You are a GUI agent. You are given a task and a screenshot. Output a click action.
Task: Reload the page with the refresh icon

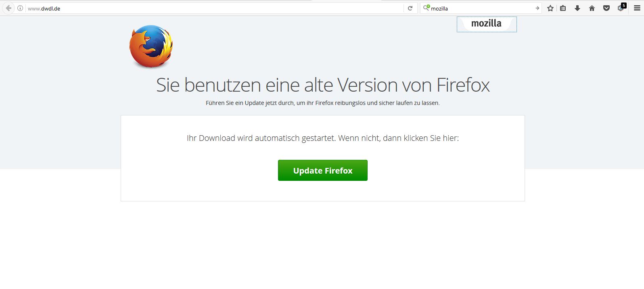[x=410, y=8]
